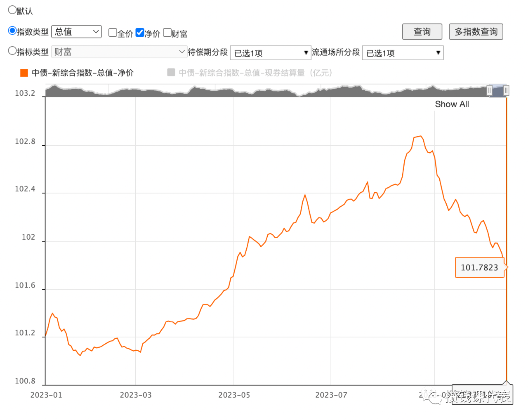Screen dimensions: 528x420
Task: Click the 101.7823 value tooltip
Action: click(x=479, y=267)
